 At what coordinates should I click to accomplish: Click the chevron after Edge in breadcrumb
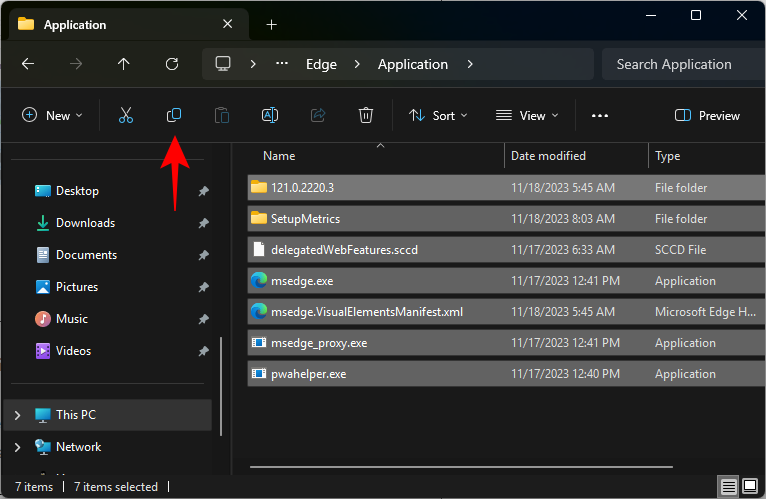pyautogui.click(x=357, y=64)
